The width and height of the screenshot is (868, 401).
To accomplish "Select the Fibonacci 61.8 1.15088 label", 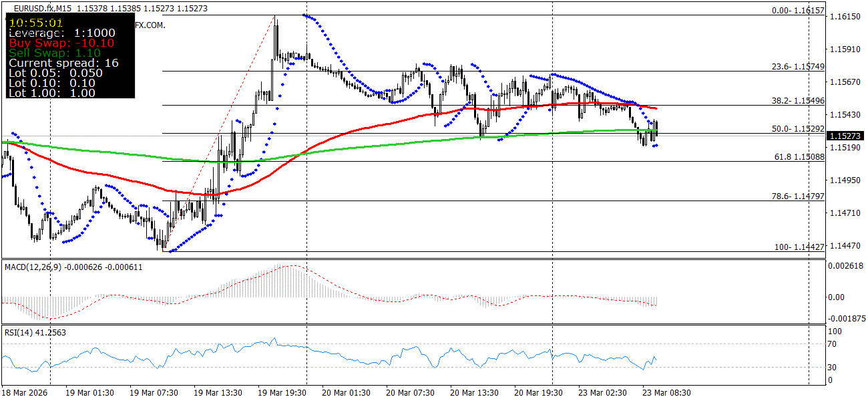I will coord(799,156).
